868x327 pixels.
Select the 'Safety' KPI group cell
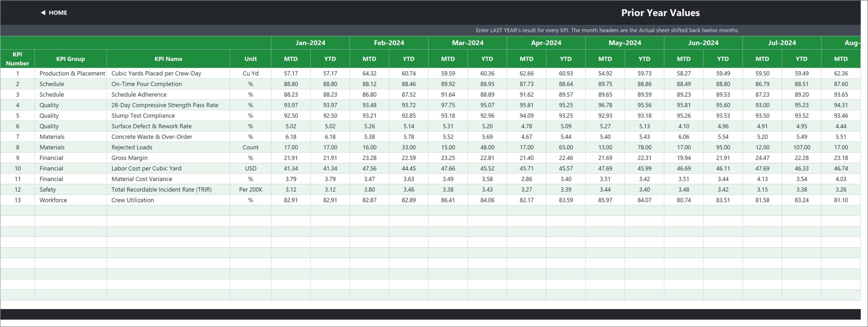pos(71,189)
